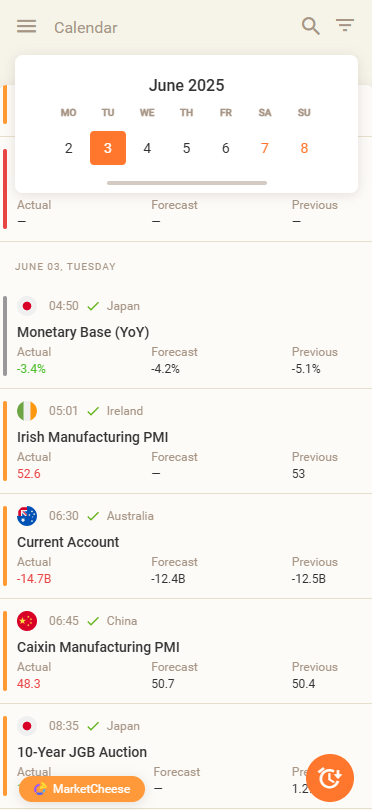
Task: Open the Caixin Manufacturing PMI event
Action: click(186, 651)
